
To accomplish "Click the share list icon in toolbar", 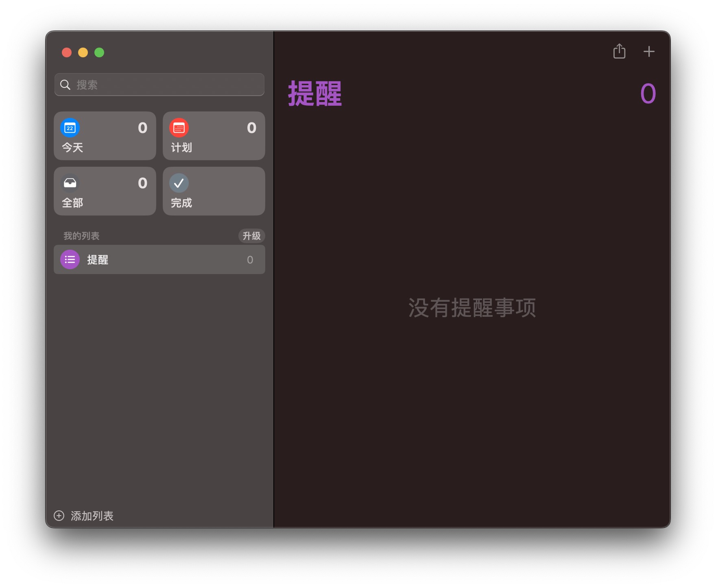I will (619, 52).
